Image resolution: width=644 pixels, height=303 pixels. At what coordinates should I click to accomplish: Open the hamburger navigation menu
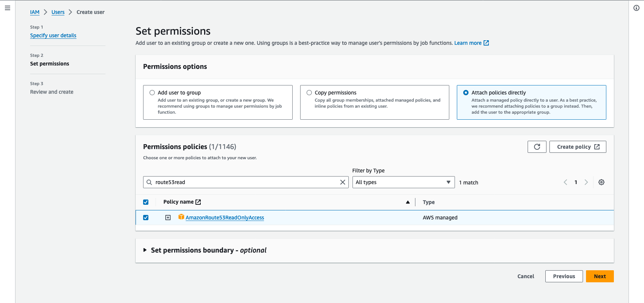7,8
